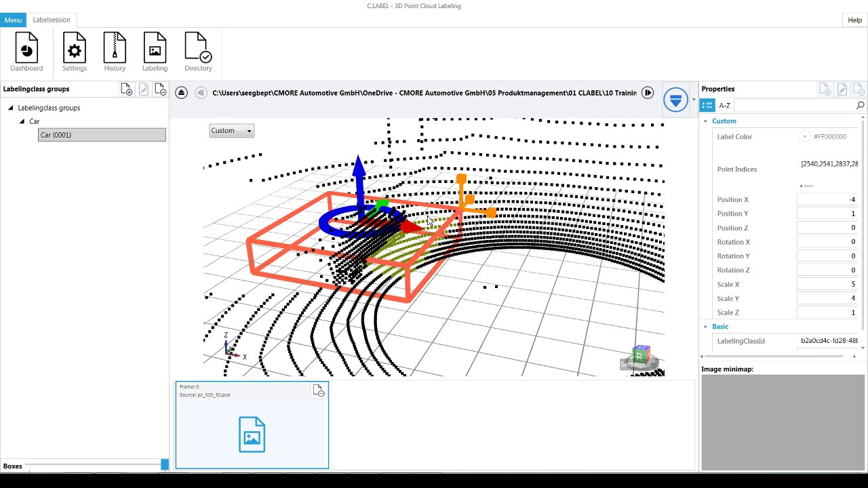
Task: Click the Rotation Y value field
Action: click(827, 256)
